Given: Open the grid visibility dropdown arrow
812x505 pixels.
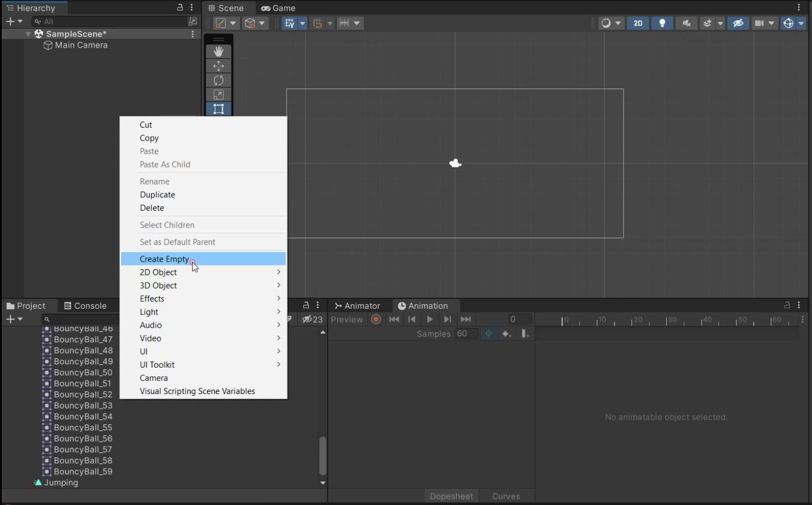Looking at the screenshot, I should click(302, 23).
